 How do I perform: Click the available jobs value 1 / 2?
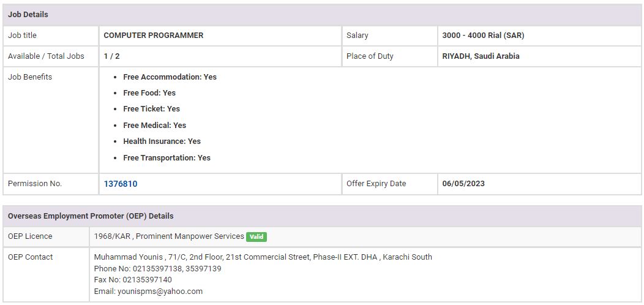point(111,56)
